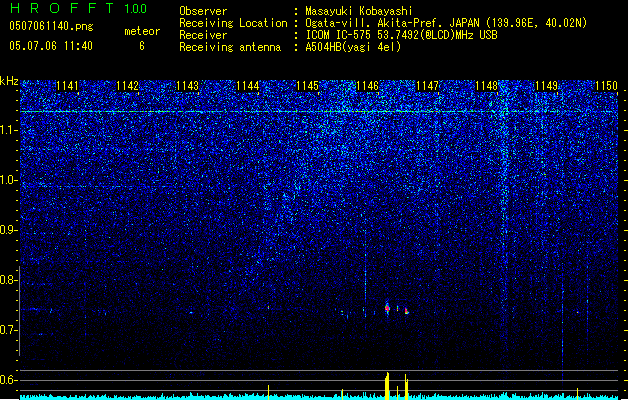Click the HROFFT title text

click(62, 8)
